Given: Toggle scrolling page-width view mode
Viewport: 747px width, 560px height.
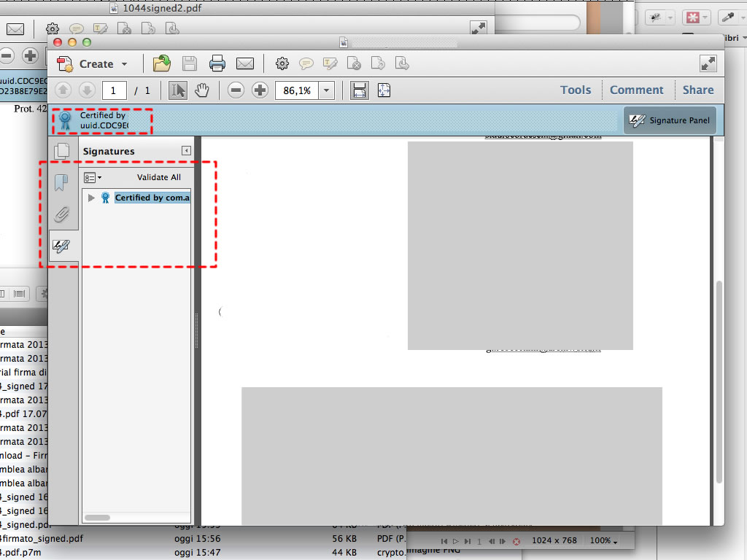Looking at the screenshot, I should (x=359, y=90).
